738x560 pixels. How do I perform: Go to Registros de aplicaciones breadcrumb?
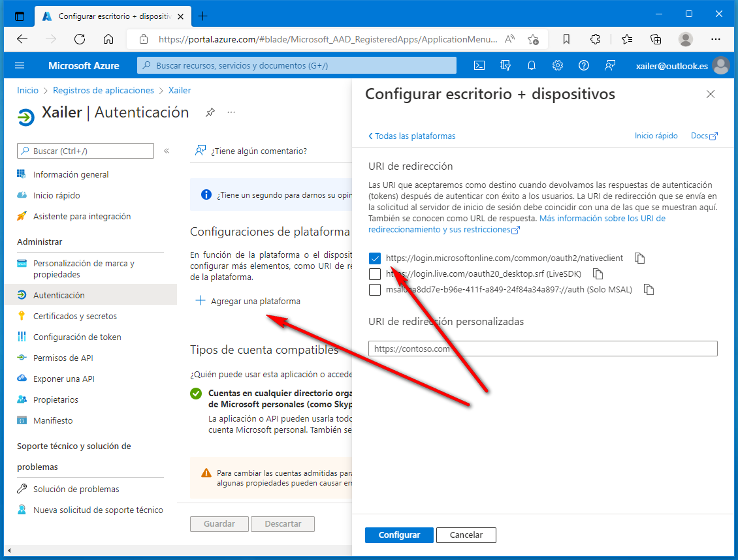pos(104,90)
